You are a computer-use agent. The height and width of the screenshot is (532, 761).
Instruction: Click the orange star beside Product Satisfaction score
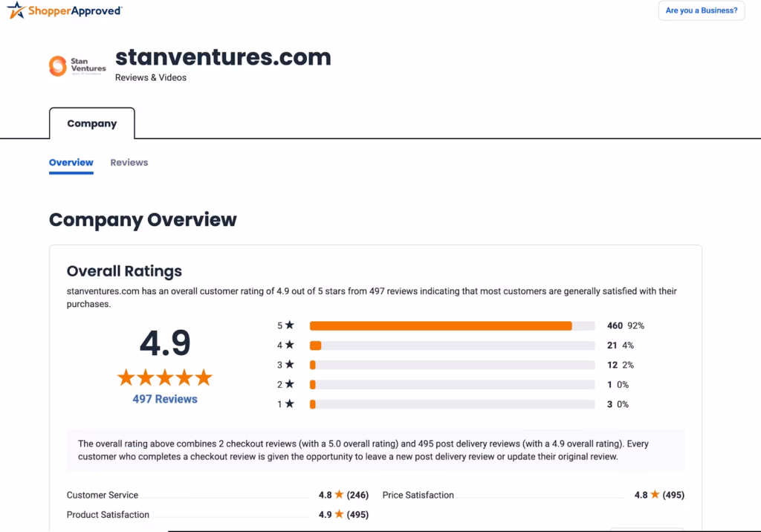339,514
